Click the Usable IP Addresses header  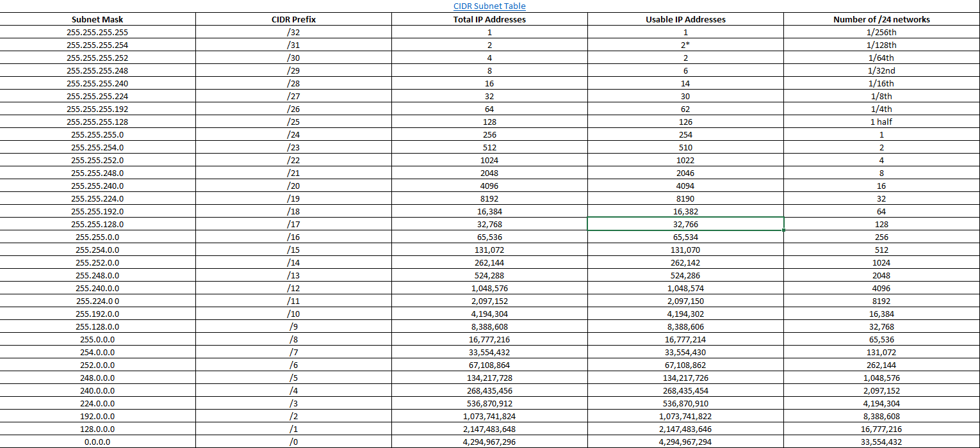[685, 19]
